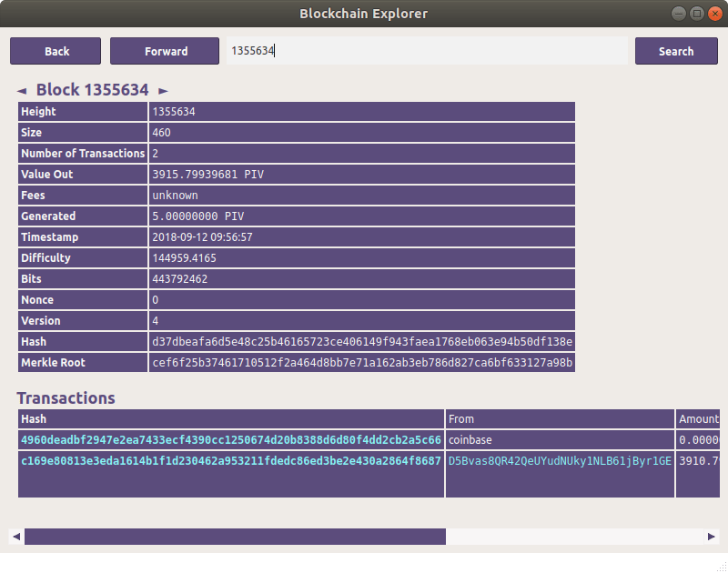Click the Nonce row label
The height and width of the screenshot is (573, 728).
tap(37, 300)
